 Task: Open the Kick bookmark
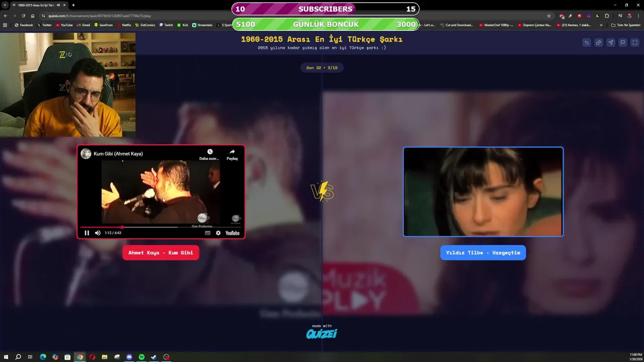coord(183,25)
